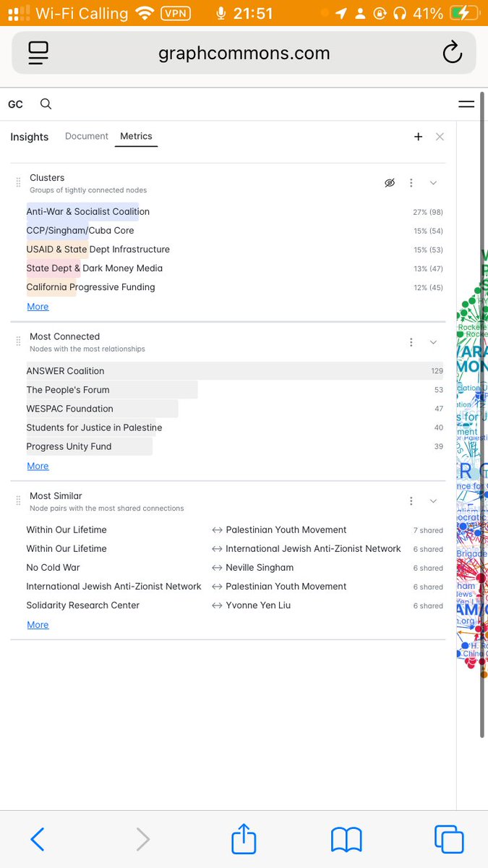Open the Most Connected three-dot menu

tap(411, 342)
